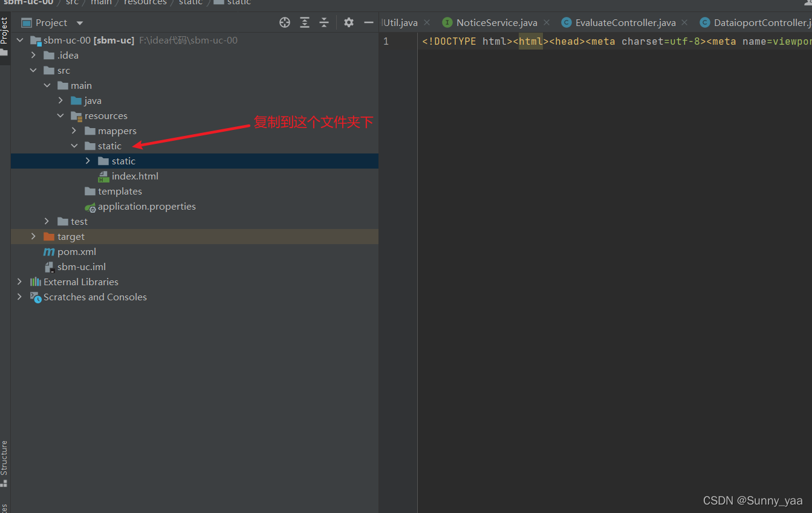
Task: Click the resources folder icon
Action: [x=76, y=116]
